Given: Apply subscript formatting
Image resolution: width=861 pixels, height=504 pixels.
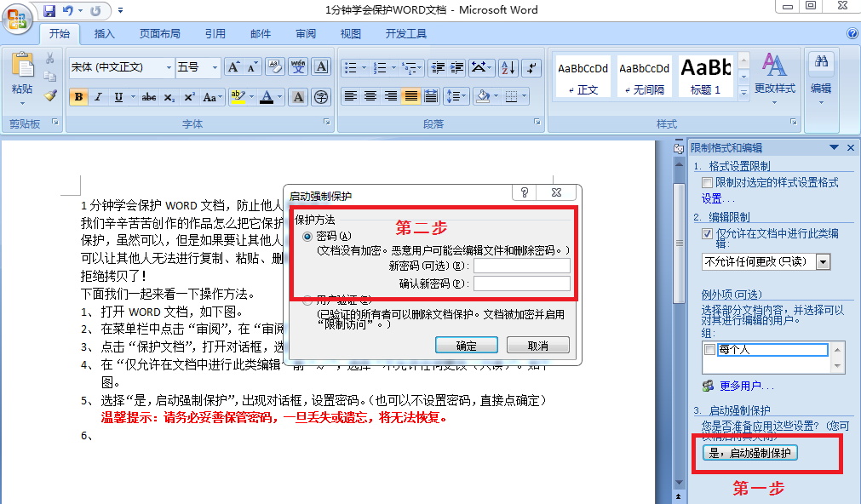Looking at the screenshot, I should click(169, 97).
